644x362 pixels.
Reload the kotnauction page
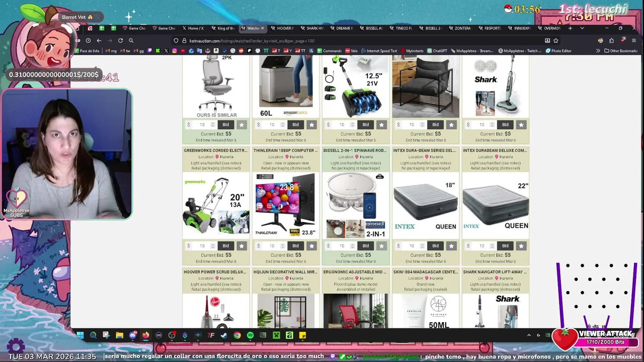point(120,41)
